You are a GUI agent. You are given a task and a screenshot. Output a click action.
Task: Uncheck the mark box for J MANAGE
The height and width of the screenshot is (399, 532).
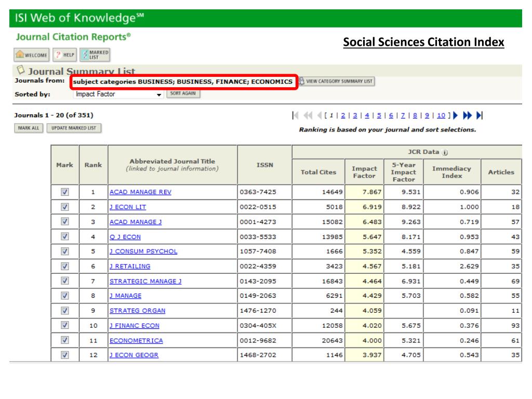[65, 296]
